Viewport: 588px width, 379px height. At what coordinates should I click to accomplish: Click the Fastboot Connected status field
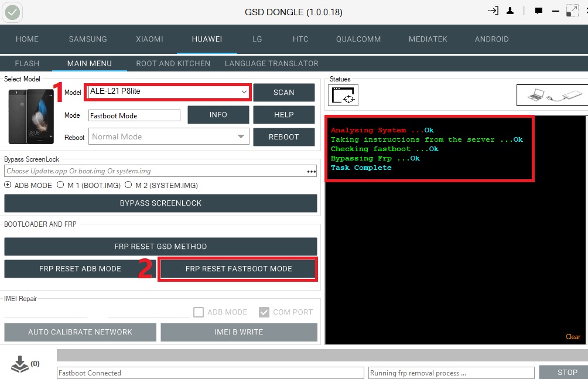click(210, 373)
